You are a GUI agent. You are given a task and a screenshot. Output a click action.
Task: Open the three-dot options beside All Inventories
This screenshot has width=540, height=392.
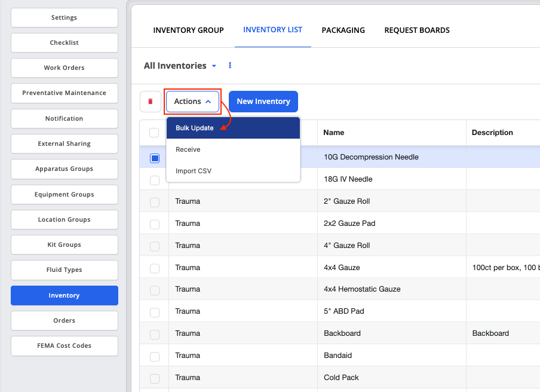pos(230,66)
